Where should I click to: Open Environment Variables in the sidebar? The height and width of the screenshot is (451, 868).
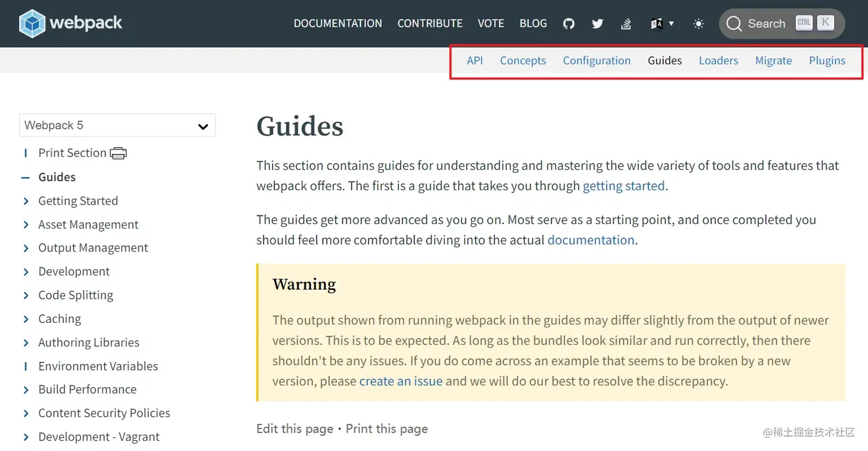(x=98, y=366)
